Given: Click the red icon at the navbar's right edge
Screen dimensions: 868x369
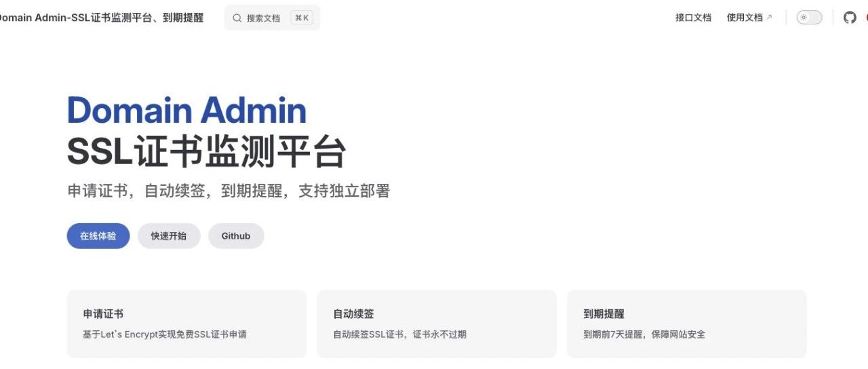Looking at the screenshot, I should (867, 18).
